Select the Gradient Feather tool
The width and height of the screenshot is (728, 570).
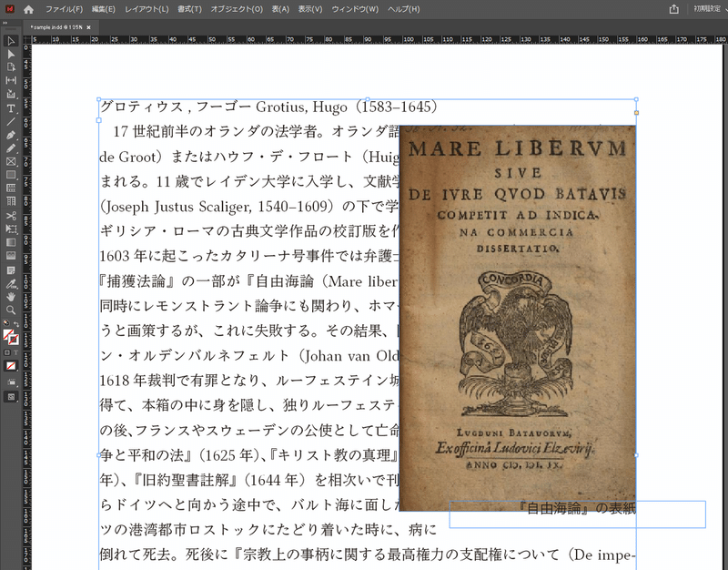coord(11,256)
